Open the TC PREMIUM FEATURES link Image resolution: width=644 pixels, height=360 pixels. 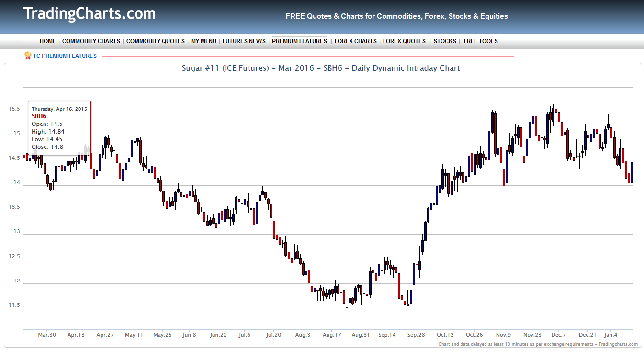(65, 56)
